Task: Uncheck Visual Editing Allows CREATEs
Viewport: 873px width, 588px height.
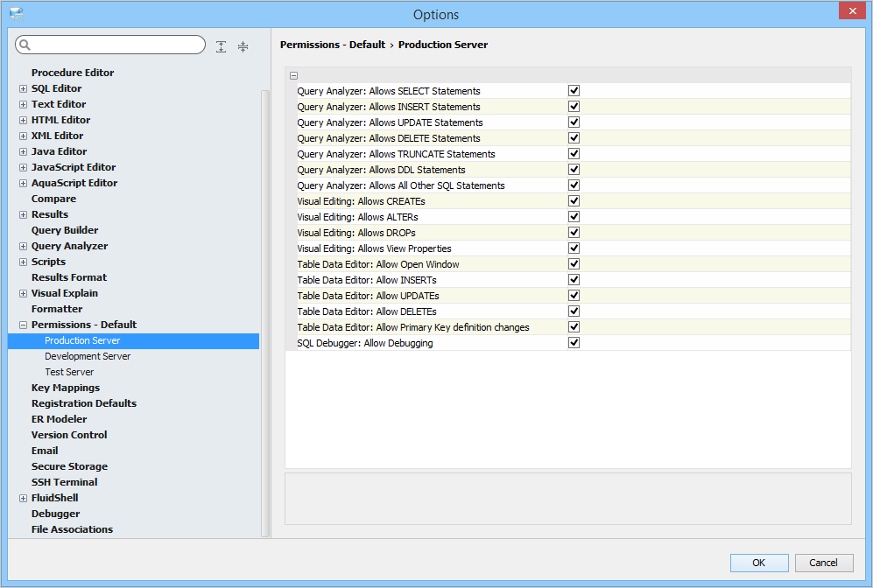Action: point(574,201)
